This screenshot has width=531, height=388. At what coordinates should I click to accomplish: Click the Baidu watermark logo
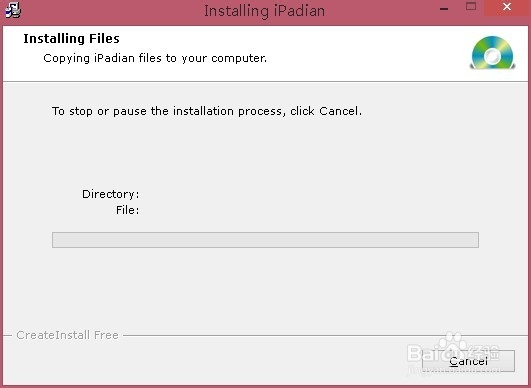click(454, 352)
